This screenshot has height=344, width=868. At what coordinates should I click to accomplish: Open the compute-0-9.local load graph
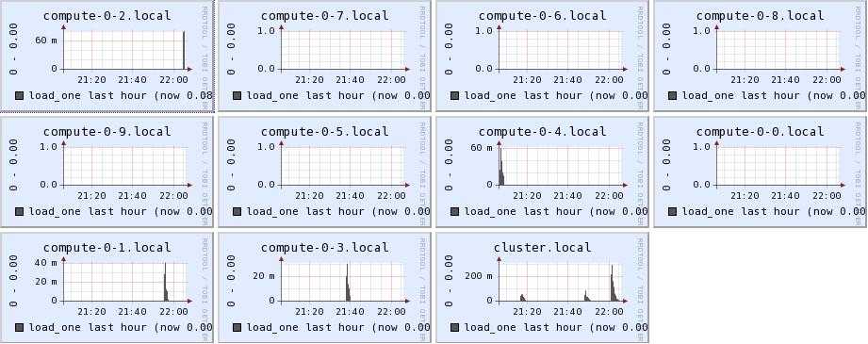(x=106, y=172)
